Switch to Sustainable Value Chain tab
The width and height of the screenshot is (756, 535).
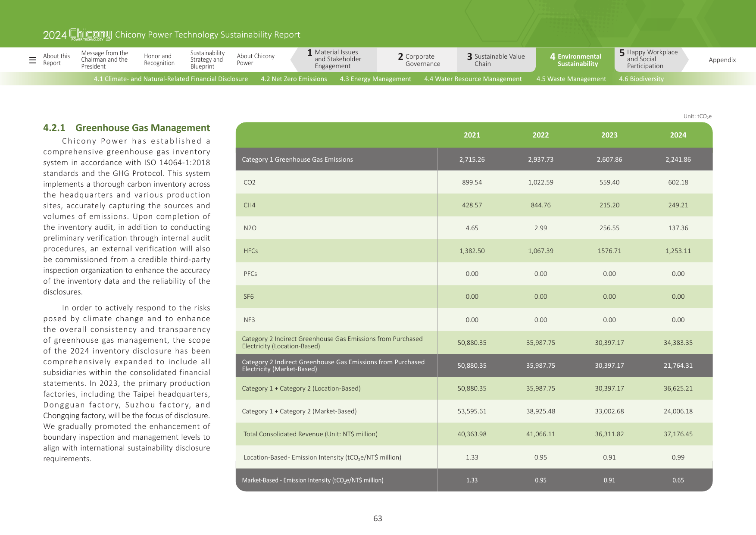496,60
